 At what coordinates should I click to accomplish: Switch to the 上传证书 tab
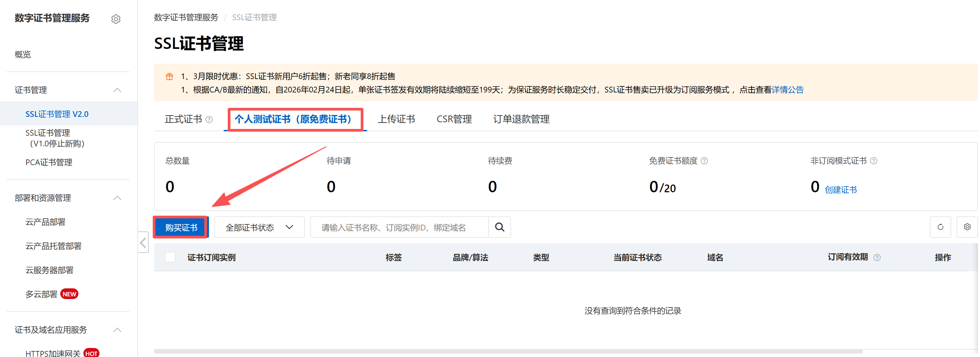point(396,120)
